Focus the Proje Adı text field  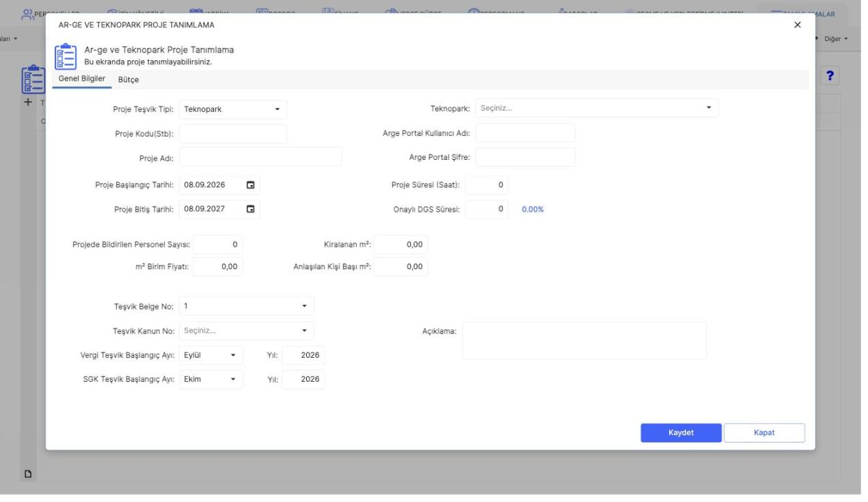[260, 158]
